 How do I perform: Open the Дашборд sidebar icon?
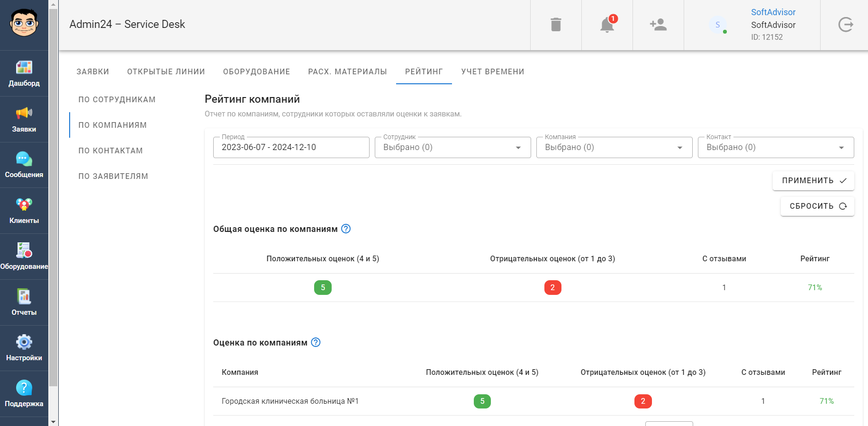coord(24,73)
